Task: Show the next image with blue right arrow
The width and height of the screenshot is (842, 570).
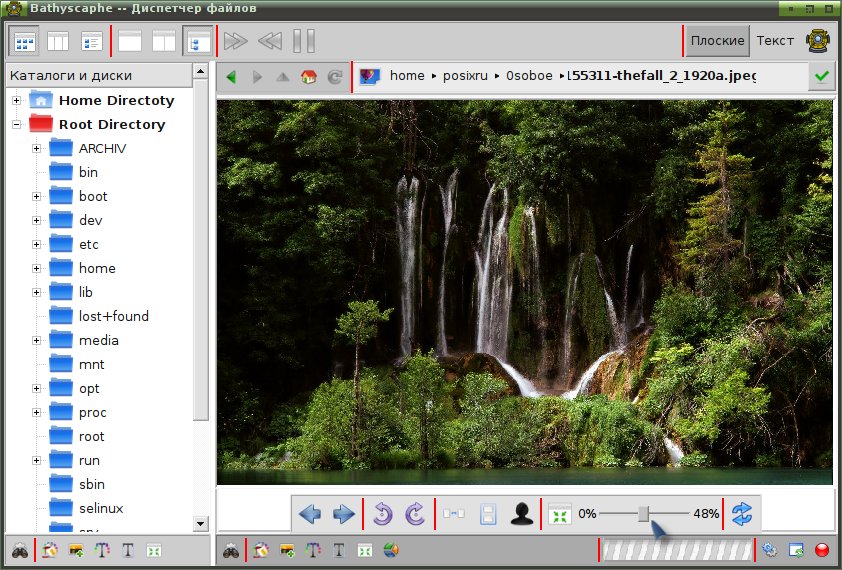Action: 344,514
